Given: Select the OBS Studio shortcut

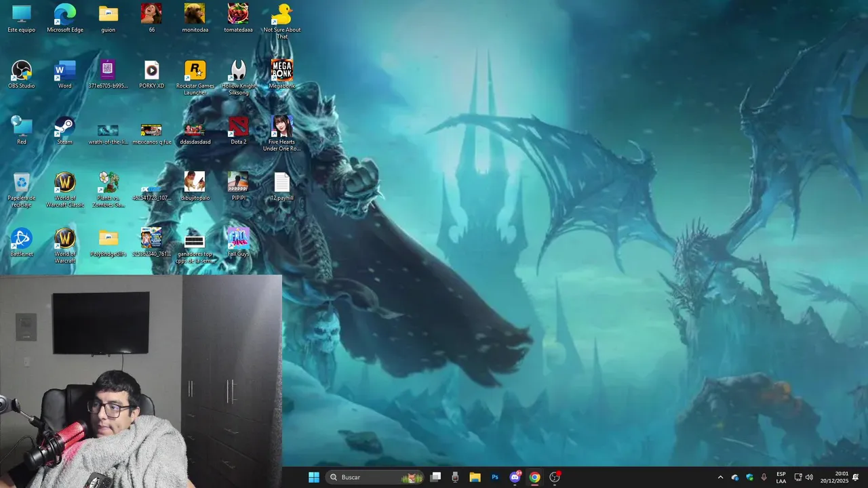Looking at the screenshot, I should click(22, 75).
